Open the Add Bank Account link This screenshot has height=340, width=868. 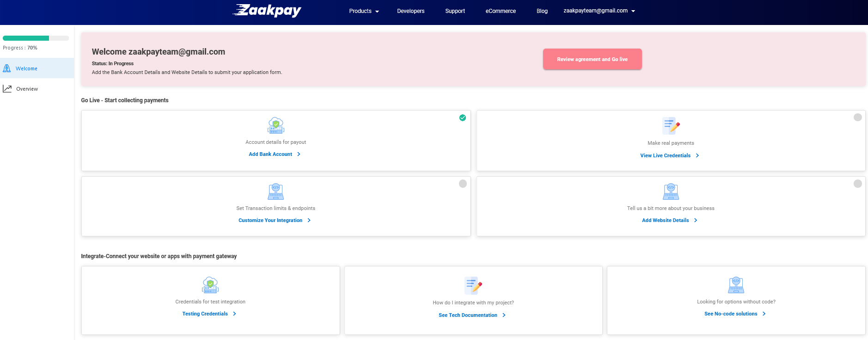(x=270, y=154)
